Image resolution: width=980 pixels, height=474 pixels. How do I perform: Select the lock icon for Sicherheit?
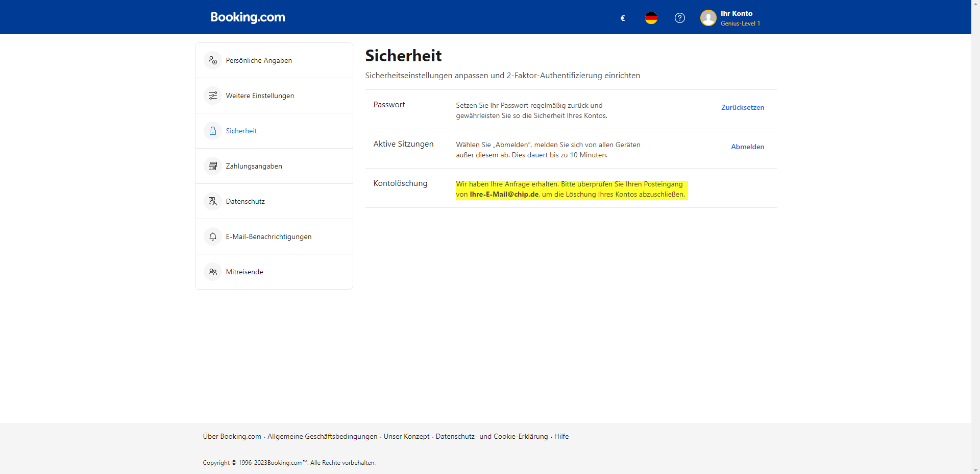pos(212,130)
